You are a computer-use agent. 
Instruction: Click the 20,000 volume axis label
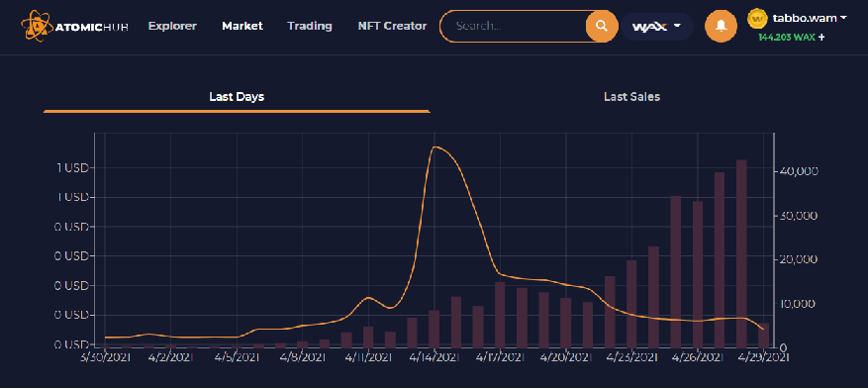pos(799,259)
